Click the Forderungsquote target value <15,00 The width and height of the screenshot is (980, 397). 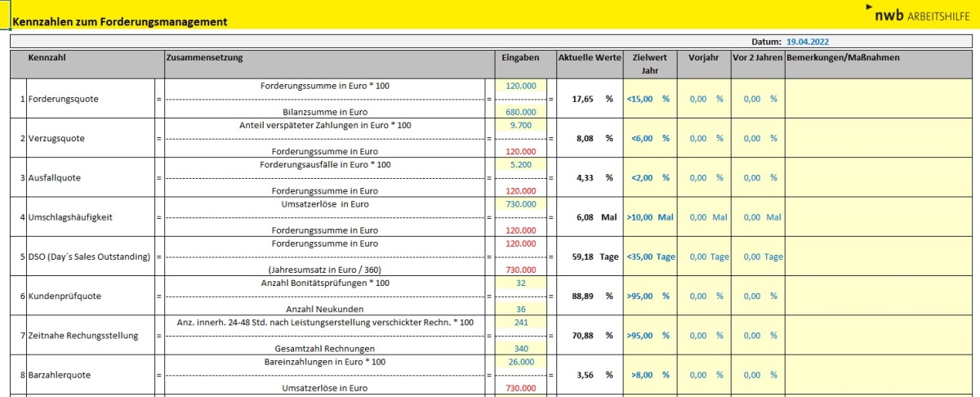(x=649, y=99)
